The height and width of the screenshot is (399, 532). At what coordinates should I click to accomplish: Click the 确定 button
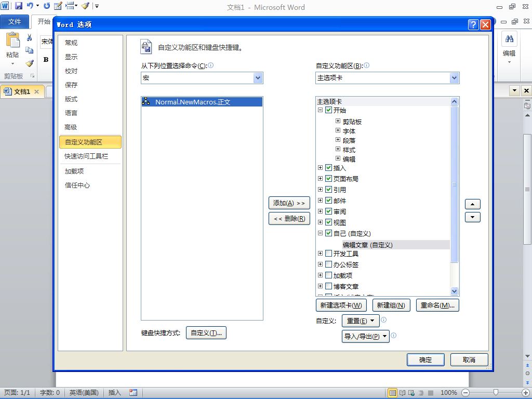[x=425, y=360]
